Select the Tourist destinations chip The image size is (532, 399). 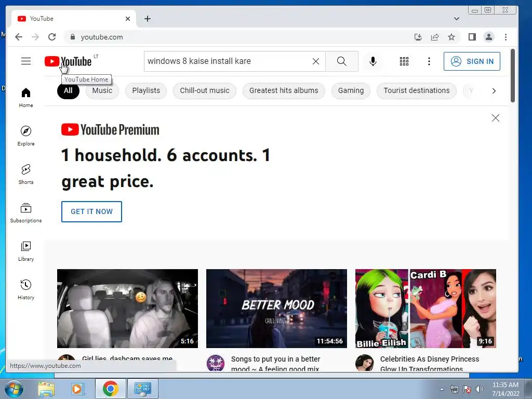click(416, 90)
